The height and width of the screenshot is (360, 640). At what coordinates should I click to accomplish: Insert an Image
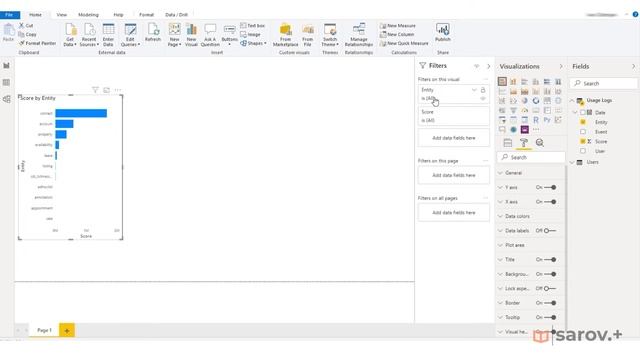tap(250, 34)
